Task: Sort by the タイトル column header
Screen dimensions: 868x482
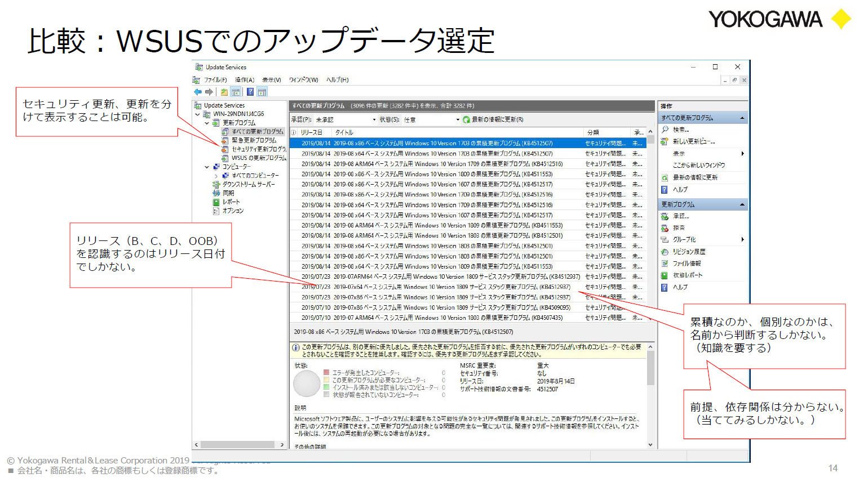Action: pos(458,132)
